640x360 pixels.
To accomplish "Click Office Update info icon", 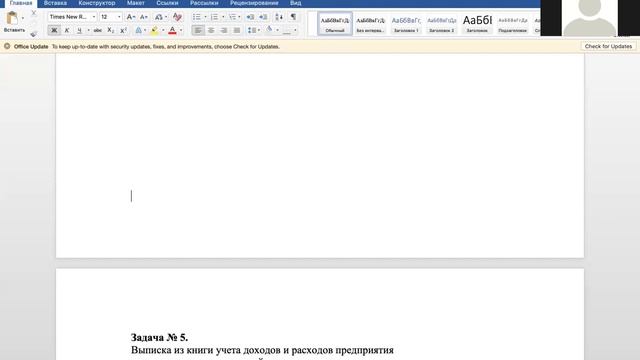I will [x=7, y=47].
